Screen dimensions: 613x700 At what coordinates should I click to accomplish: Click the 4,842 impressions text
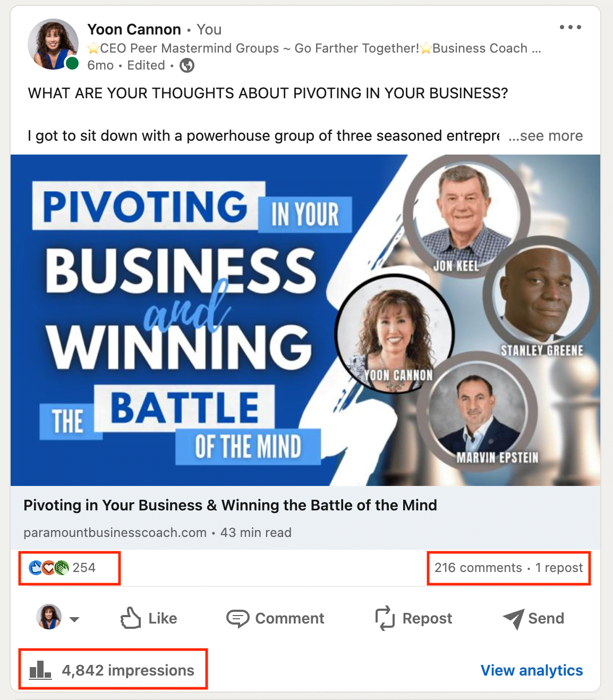tap(128, 670)
